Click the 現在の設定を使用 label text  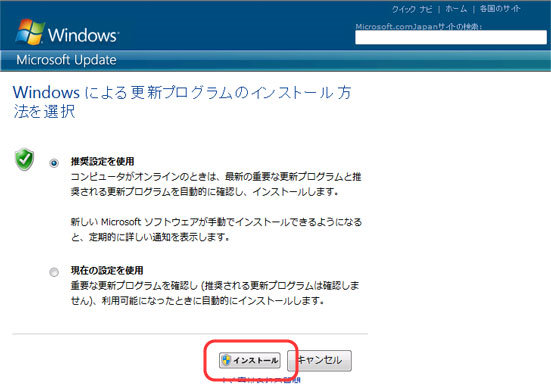pyautogui.click(x=107, y=270)
